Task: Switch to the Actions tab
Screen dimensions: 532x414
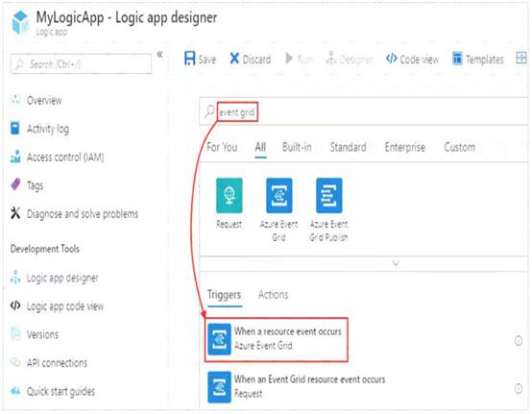Action: 273,295
